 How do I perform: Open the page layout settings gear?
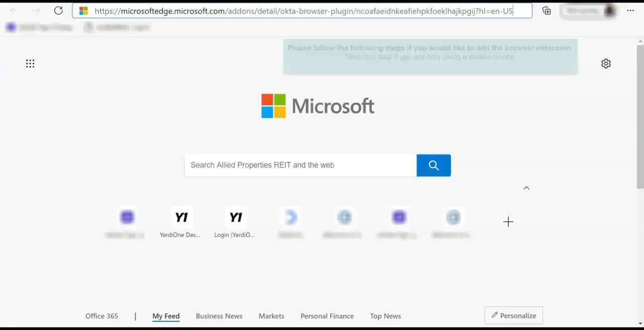coord(606,63)
